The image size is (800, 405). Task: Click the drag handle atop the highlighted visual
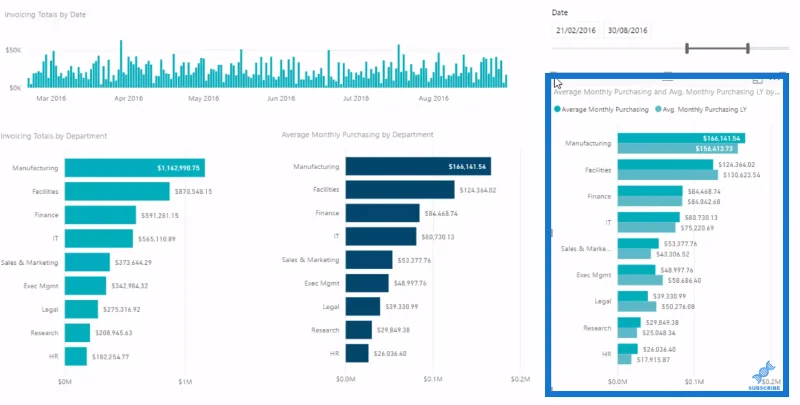pos(667,80)
